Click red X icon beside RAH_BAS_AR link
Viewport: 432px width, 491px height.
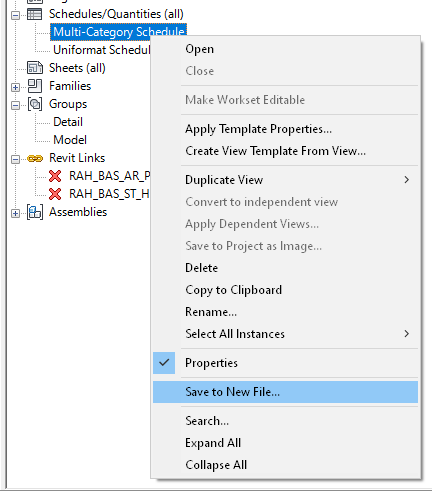(55, 176)
